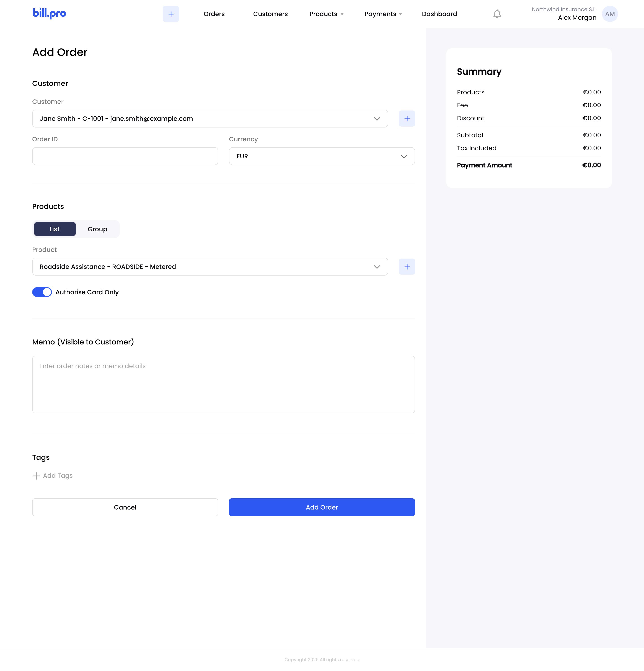
Task: Open the notifications bell
Action: (497, 14)
